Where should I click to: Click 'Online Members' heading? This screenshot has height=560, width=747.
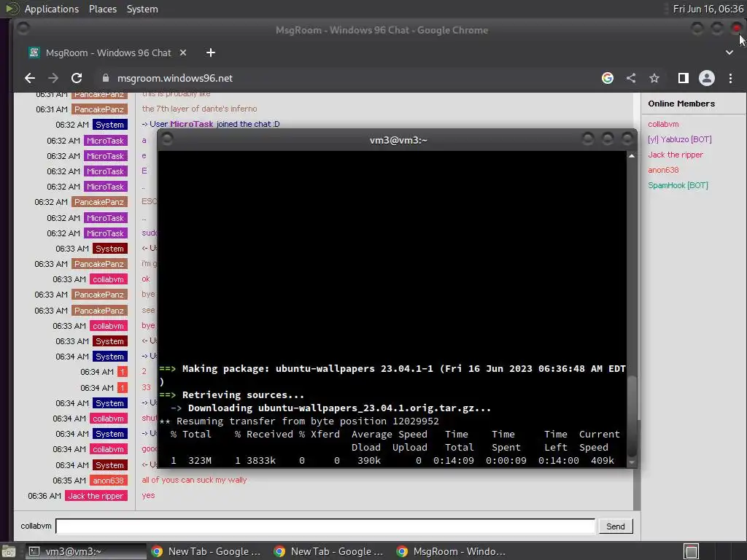(681, 104)
